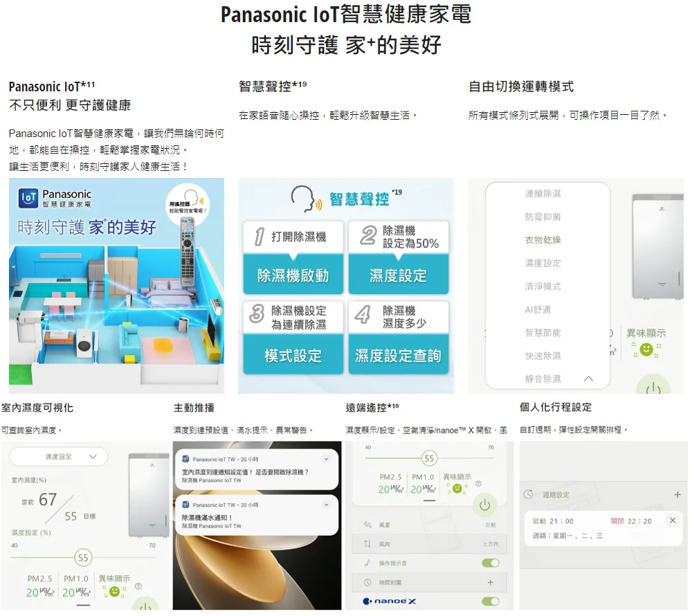Click the 55 slider handle in 室內濕度可視化 screen

[83, 558]
